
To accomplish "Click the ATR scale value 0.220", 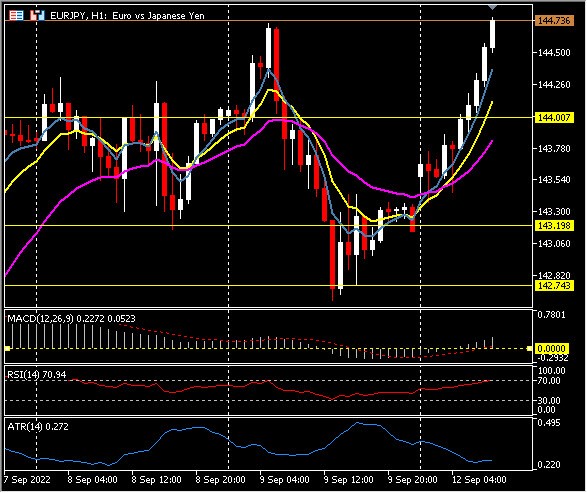I will coord(549,465).
